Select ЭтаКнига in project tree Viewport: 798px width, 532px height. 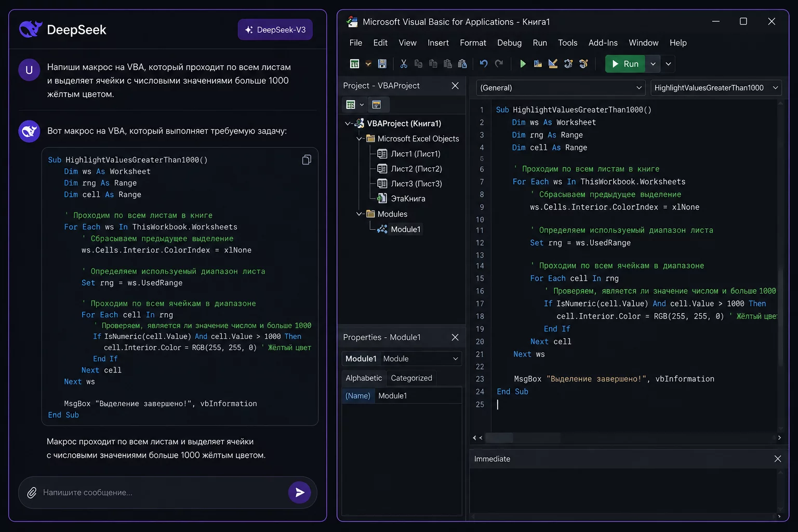pyautogui.click(x=401, y=199)
